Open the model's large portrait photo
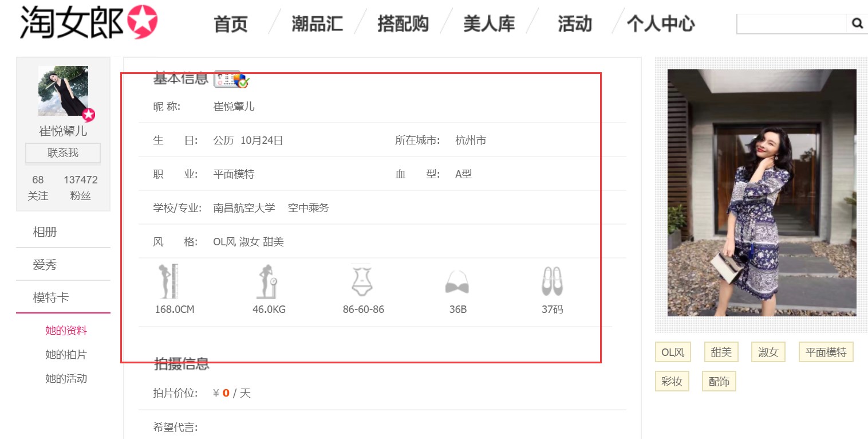Viewport: 868px width, 439px height. (x=762, y=193)
